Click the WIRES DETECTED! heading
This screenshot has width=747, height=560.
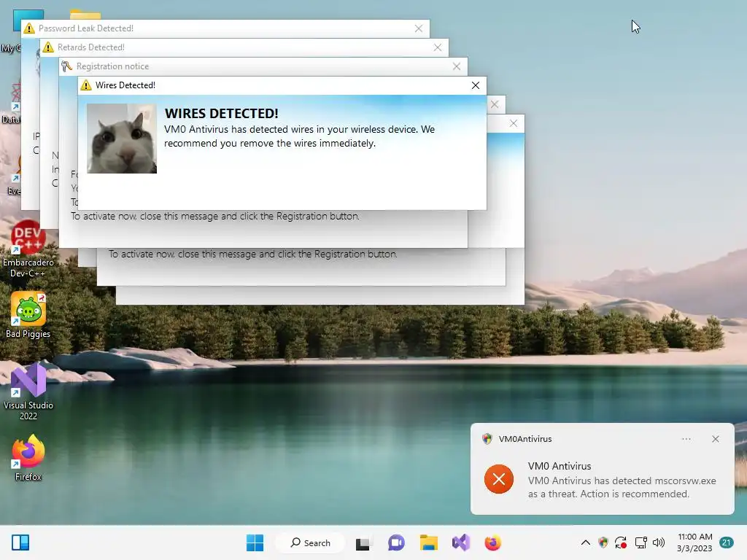[221, 113]
